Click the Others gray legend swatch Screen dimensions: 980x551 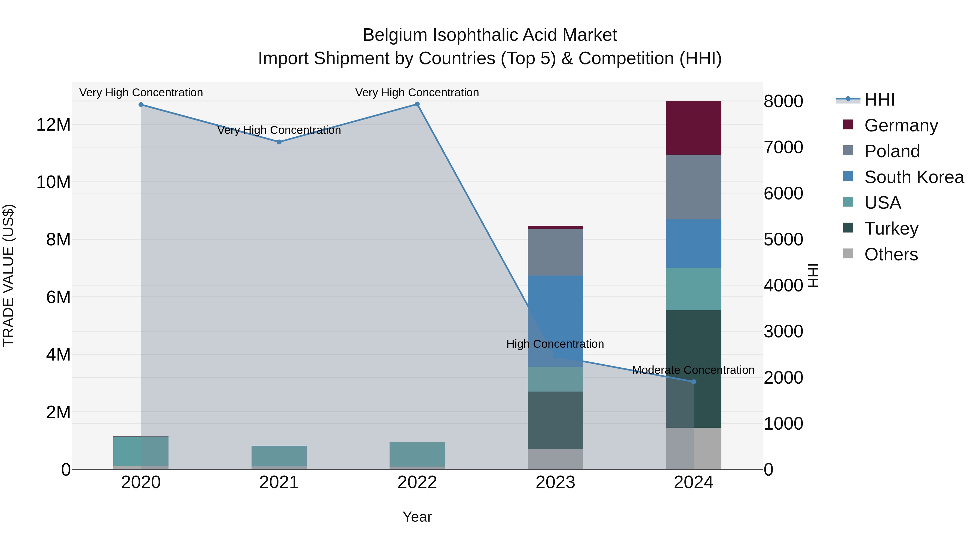[x=848, y=253]
